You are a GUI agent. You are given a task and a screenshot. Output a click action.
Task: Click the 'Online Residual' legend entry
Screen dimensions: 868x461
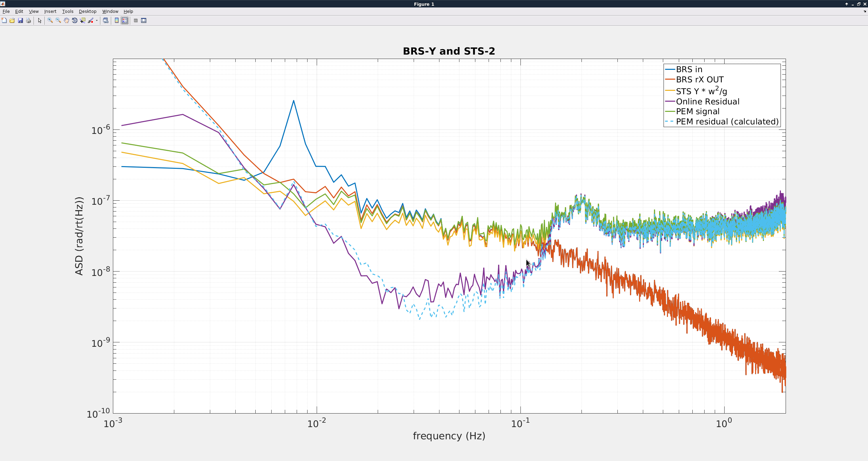point(708,102)
